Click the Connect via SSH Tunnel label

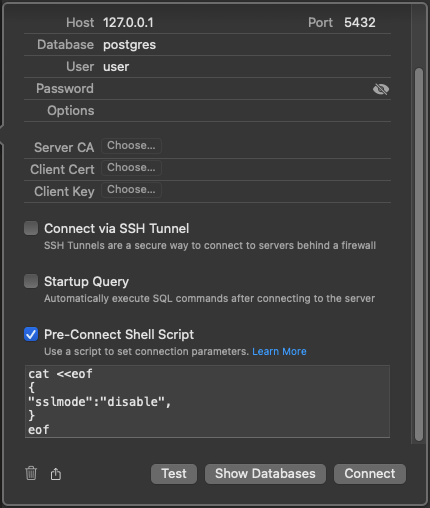point(117,229)
